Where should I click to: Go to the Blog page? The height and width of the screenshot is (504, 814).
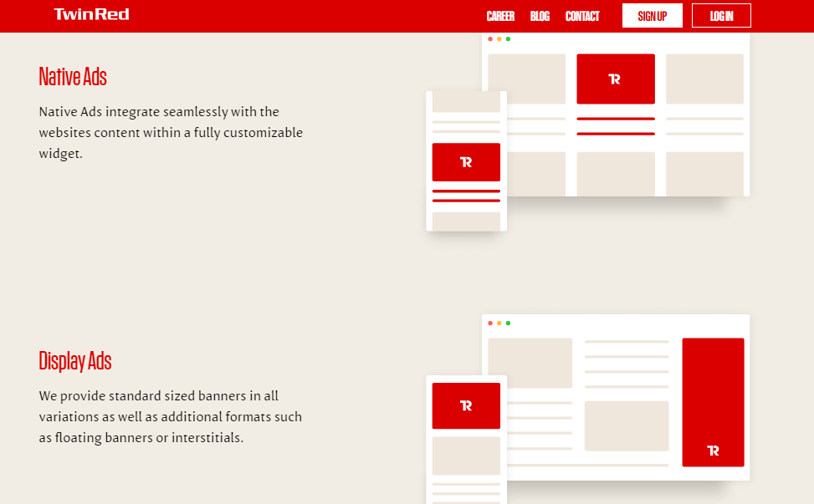tap(540, 16)
